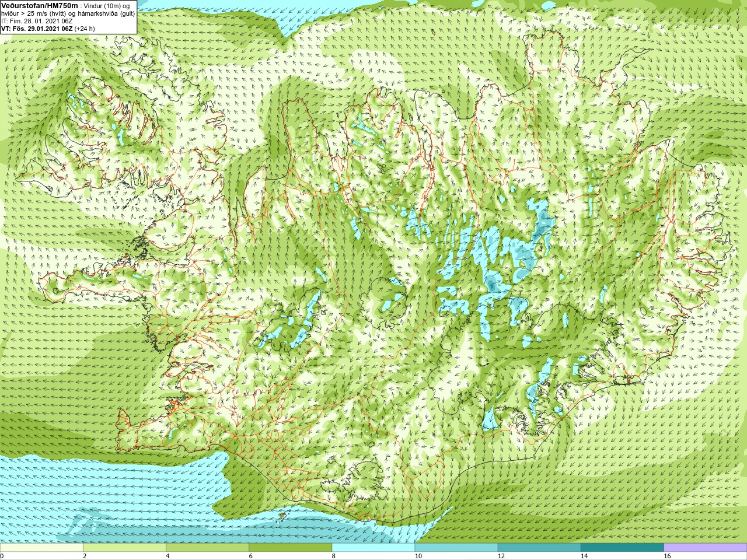This screenshot has width=747, height=560.
Task: Click the 10–12 m/s aqua legend swatch
Action: [456, 548]
